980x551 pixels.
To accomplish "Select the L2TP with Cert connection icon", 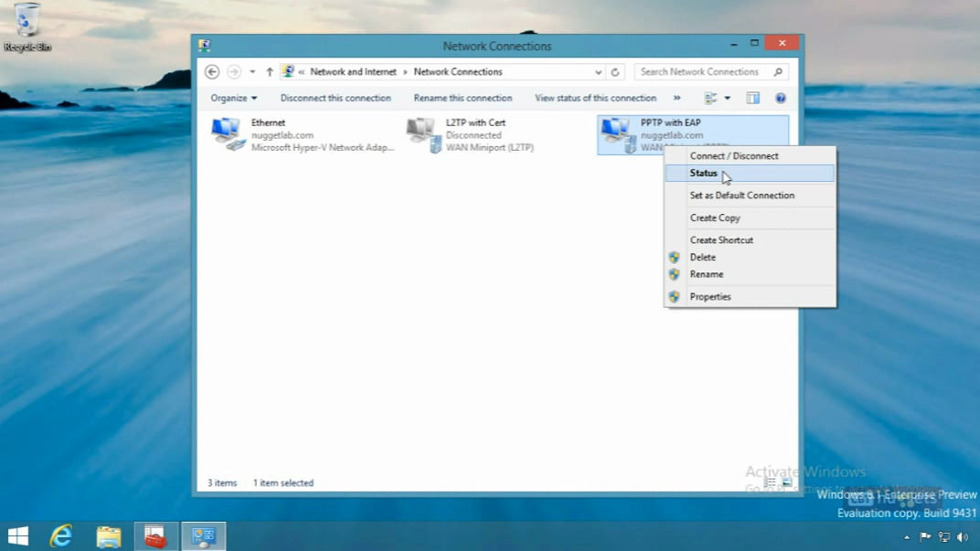I will [x=423, y=134].
